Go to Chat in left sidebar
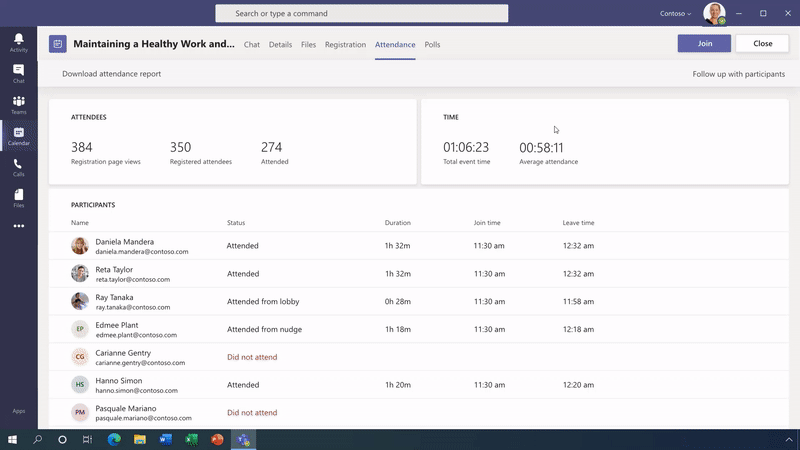Image resolution: width=800 pixels, height=450 pixels. pos(18,73)
